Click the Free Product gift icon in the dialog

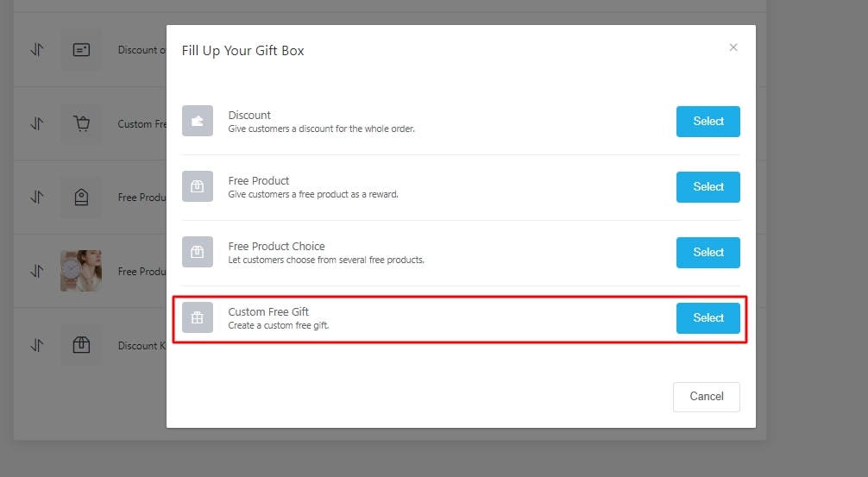pos(197,187)
